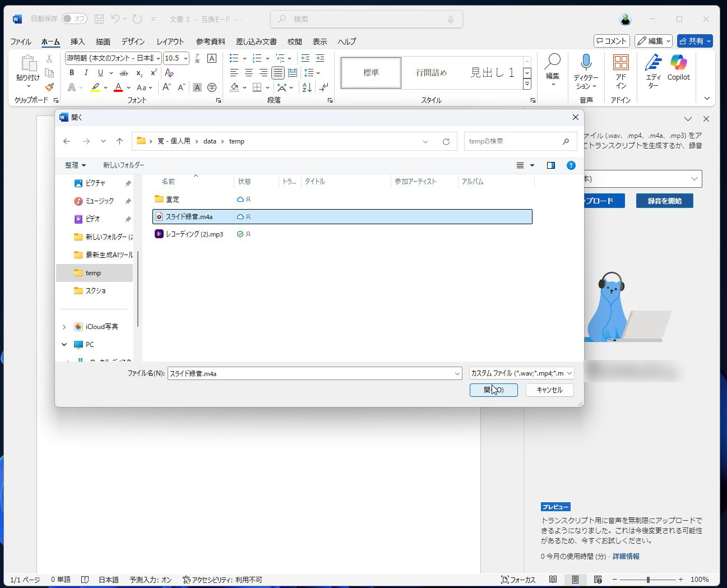Decrease paragraph indent
Viewport: 727px width, 588px height.
pos(305,58)
